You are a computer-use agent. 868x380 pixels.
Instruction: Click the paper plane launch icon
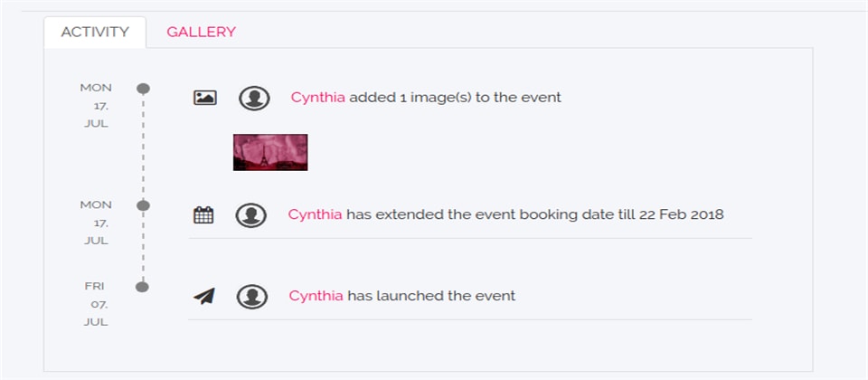click(204, 296)
